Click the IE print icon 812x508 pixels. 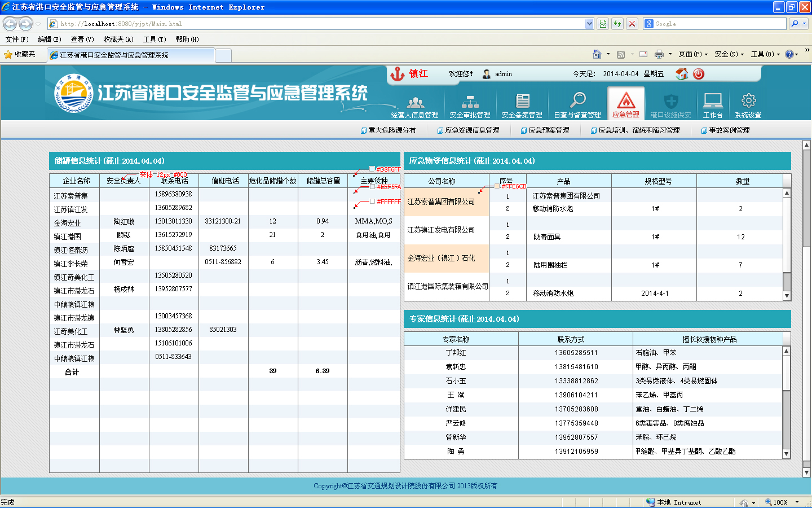tap(659, 54)
